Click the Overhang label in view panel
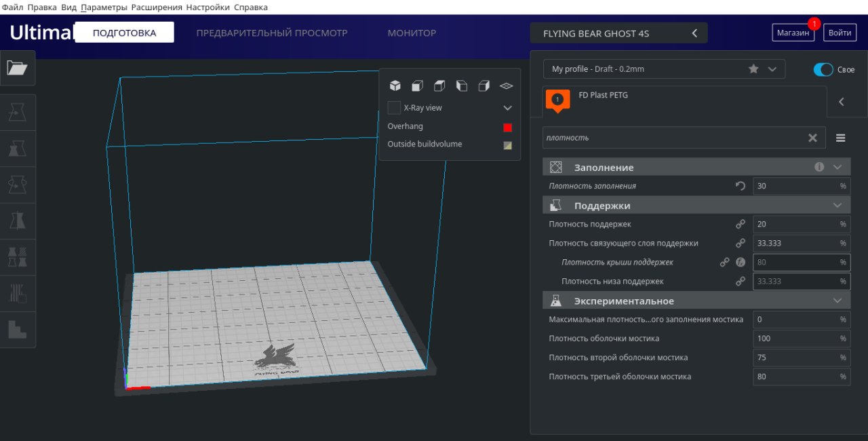Viewport: 868px width, 441px height. click(x=405, y=126)
